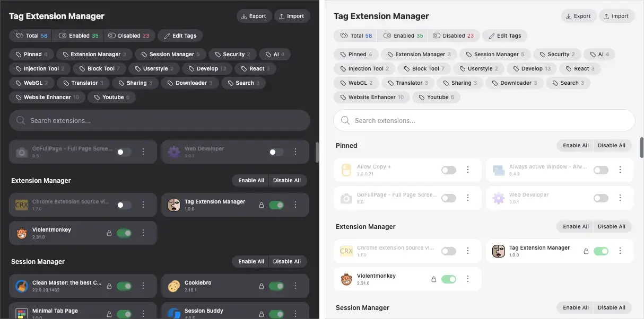Open Edit Tags in dark panel

click(180, 36)
